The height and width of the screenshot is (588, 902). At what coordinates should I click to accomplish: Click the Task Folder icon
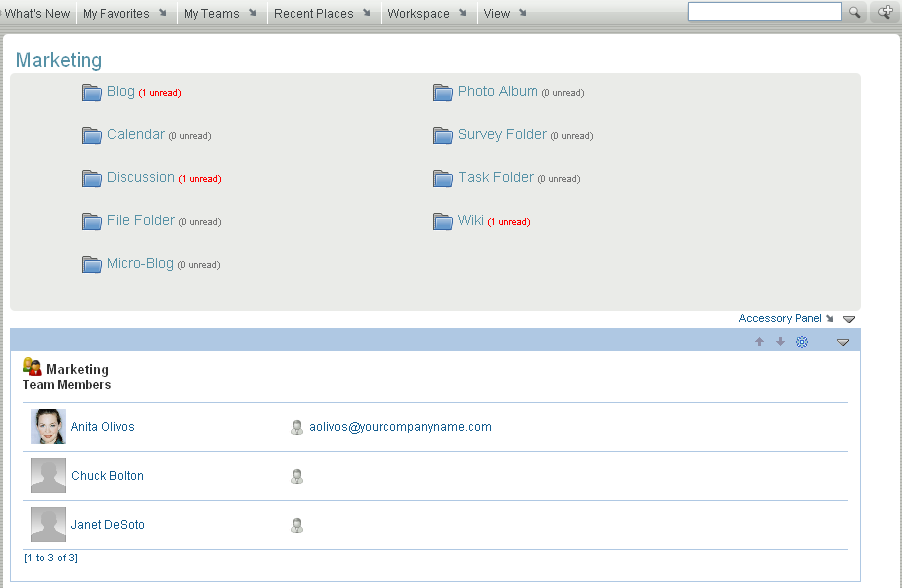tap(443, 177)
